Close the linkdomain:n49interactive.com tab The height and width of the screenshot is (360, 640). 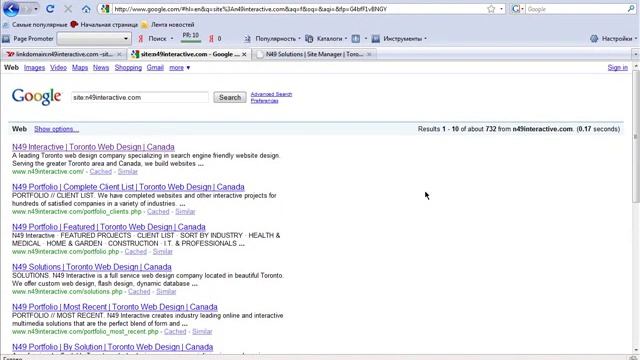[x=120, y=54]
